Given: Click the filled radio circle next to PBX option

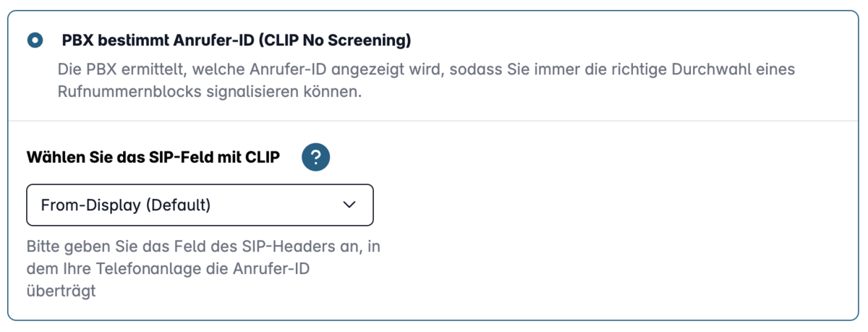Looking at the screenshot, I should [x=35, y=41].
